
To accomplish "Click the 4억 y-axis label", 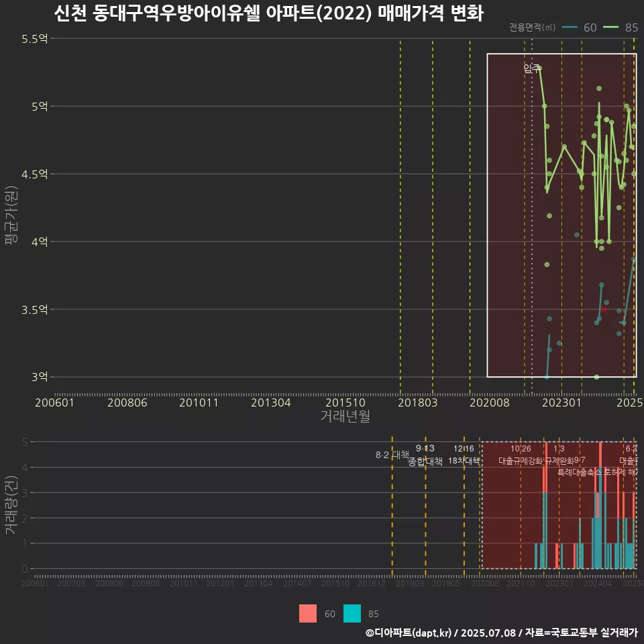I will [x=40, y=242].
